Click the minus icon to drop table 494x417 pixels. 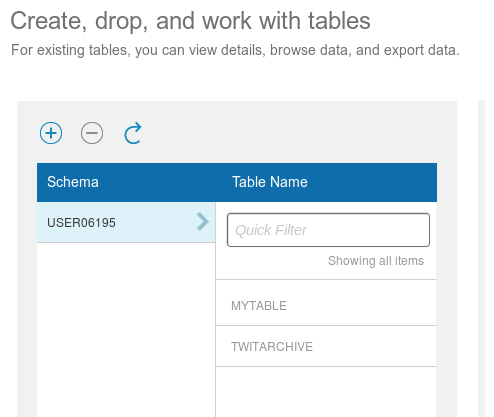click(x=92, y=133)
